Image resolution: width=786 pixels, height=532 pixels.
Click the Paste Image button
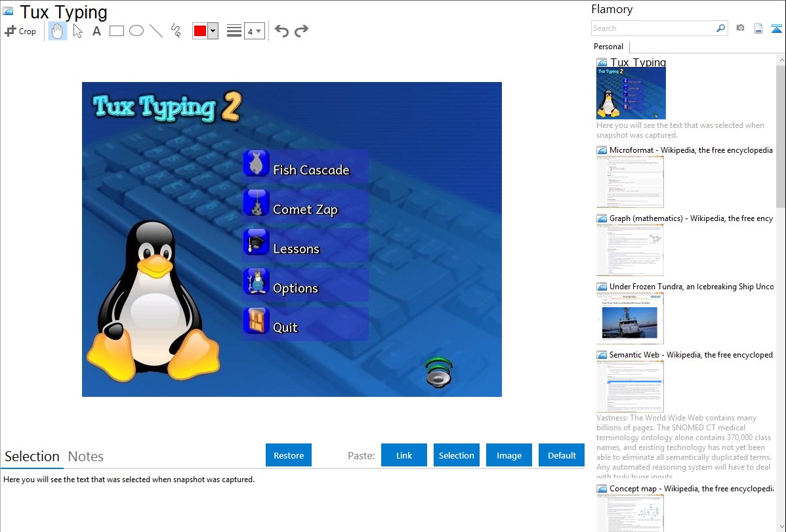coord(509,455)
